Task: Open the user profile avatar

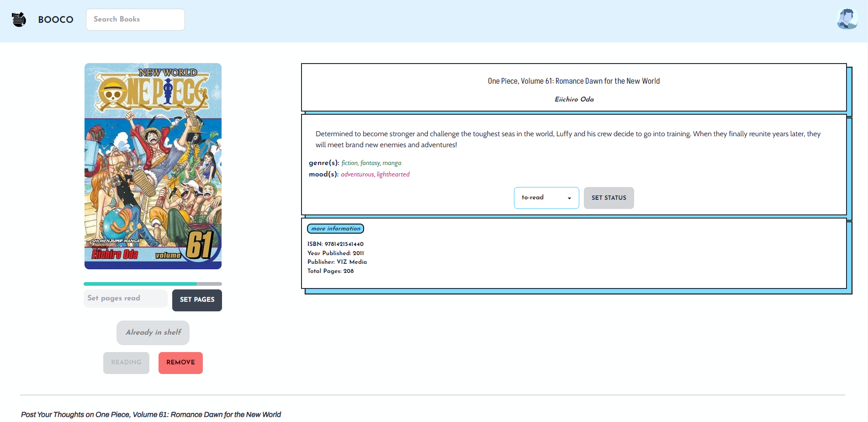Action: click(847, 19)
